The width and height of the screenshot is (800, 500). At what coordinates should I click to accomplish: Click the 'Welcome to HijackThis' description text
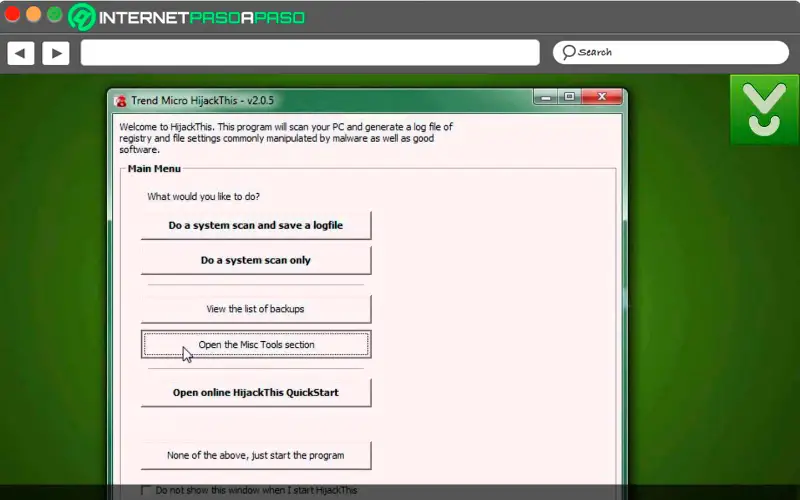[286, 138]
